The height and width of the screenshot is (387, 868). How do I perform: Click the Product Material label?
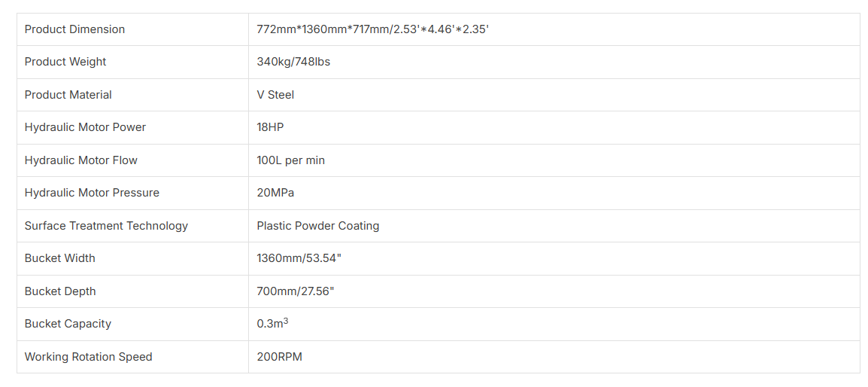pos(68,95)
